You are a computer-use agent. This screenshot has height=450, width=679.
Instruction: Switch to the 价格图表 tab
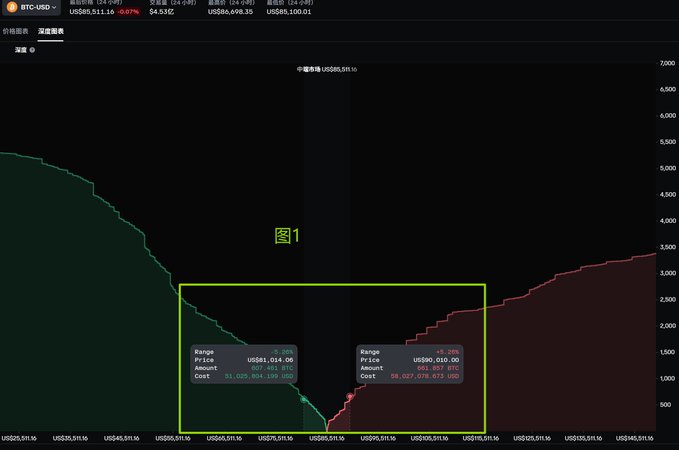[x=16, y=31]
